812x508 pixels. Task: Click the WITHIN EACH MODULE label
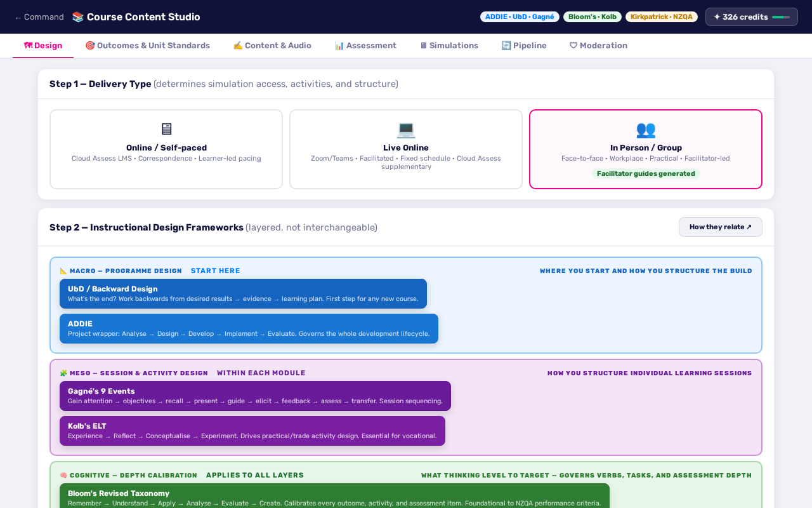261,373
